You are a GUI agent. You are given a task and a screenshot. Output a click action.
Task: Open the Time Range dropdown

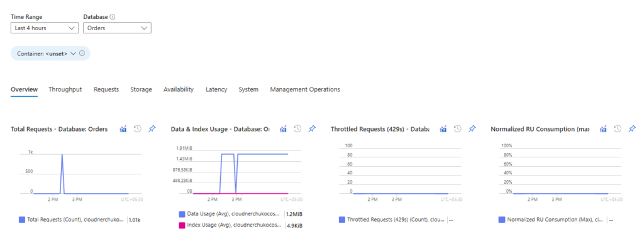[x=45, y=28]
